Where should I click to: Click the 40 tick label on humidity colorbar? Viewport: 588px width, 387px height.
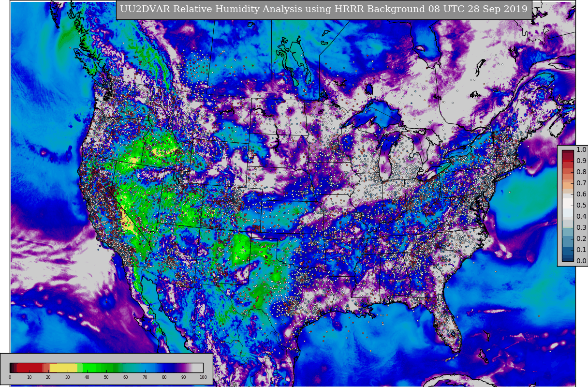tap(87, 377)
